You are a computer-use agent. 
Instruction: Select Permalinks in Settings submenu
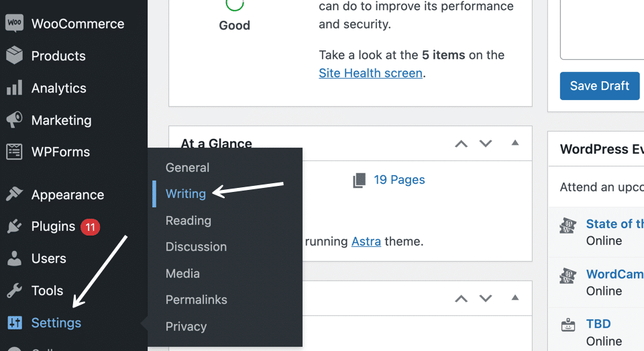click(196, 299)
